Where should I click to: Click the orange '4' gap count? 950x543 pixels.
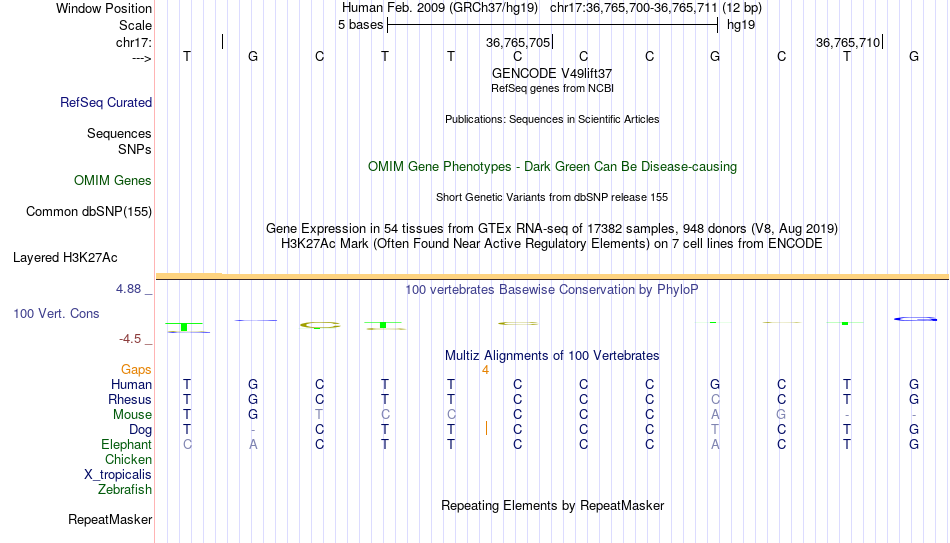485,370
